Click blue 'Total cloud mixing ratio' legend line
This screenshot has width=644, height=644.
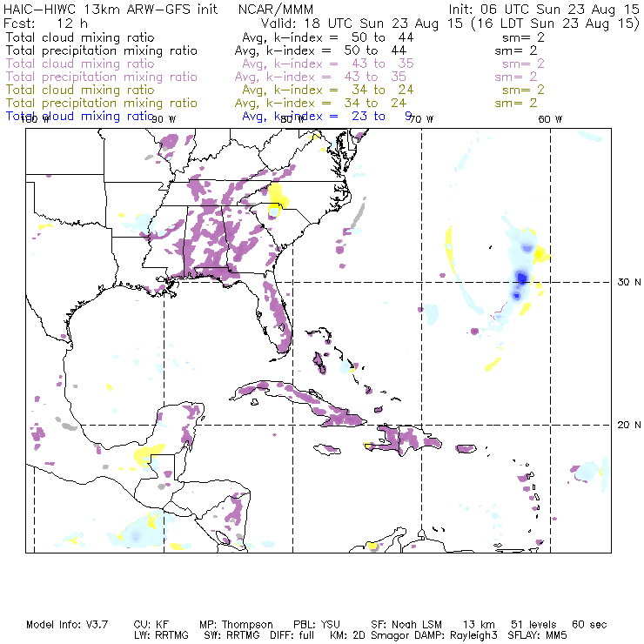click(x=80, y=117)
